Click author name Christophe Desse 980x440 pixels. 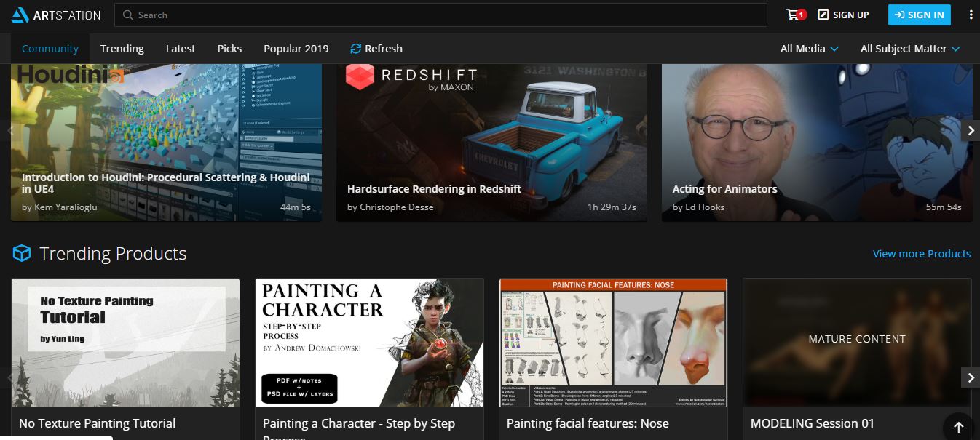pyautogui.click(x=397, y=207)
